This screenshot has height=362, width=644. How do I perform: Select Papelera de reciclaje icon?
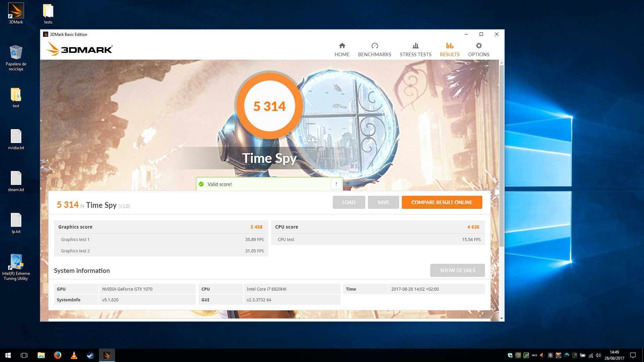[x=16, y=58]
